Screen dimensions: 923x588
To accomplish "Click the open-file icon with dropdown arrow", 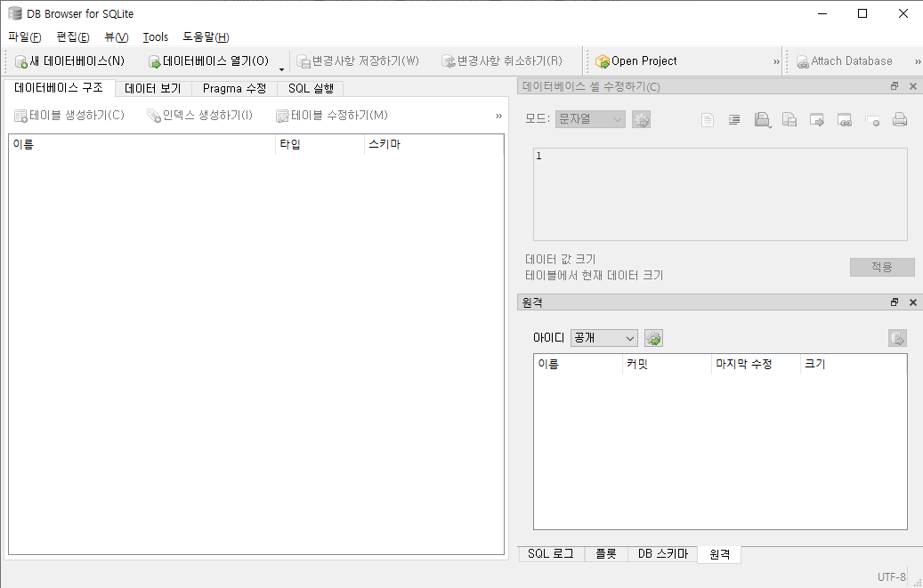I will 762,120.
